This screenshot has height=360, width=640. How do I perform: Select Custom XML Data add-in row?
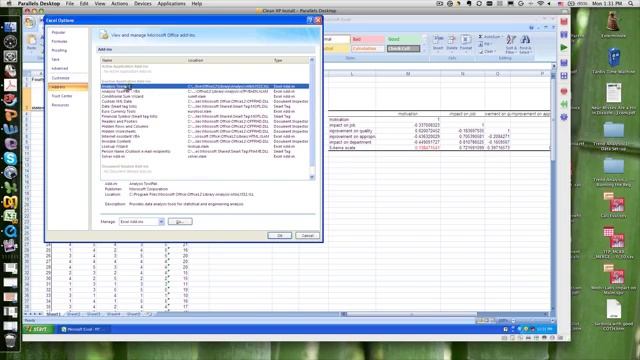(205, 101)
